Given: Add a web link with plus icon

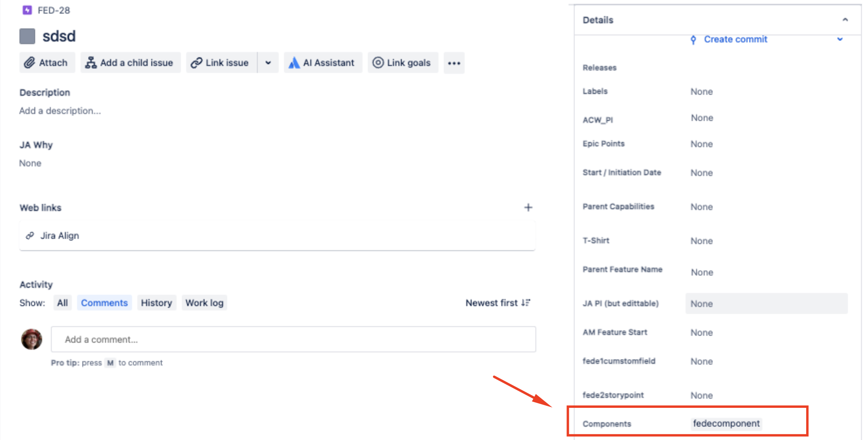Looking at the screenshot, I should click(x=528, y=207).
